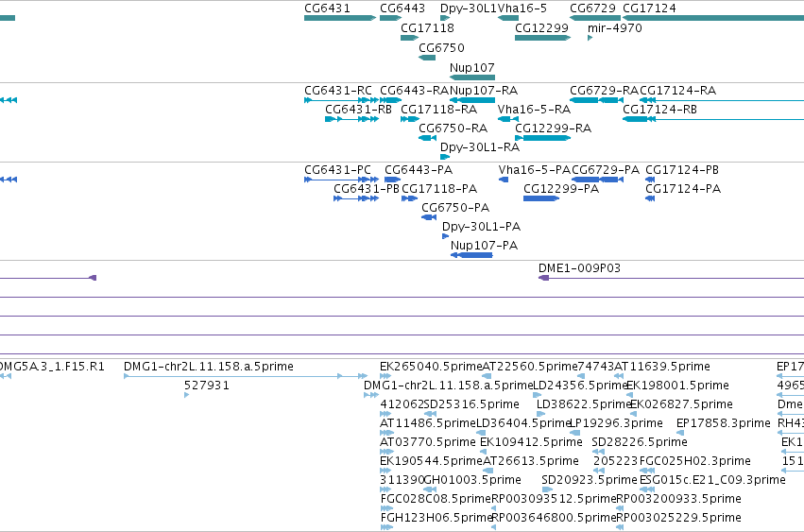Click the CG6750 gene label
The image size is (804, 532).
[x=441, y=47]
